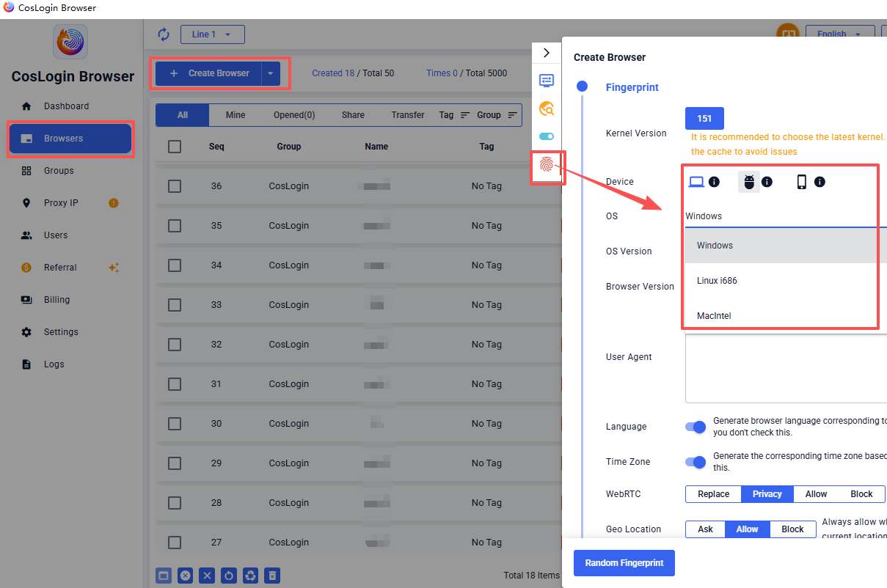Image resolution: width=887 pixels, height=588 pixels.
Task: Choose Windows in the OS dropdown list
Action: (x=786, y=246)
